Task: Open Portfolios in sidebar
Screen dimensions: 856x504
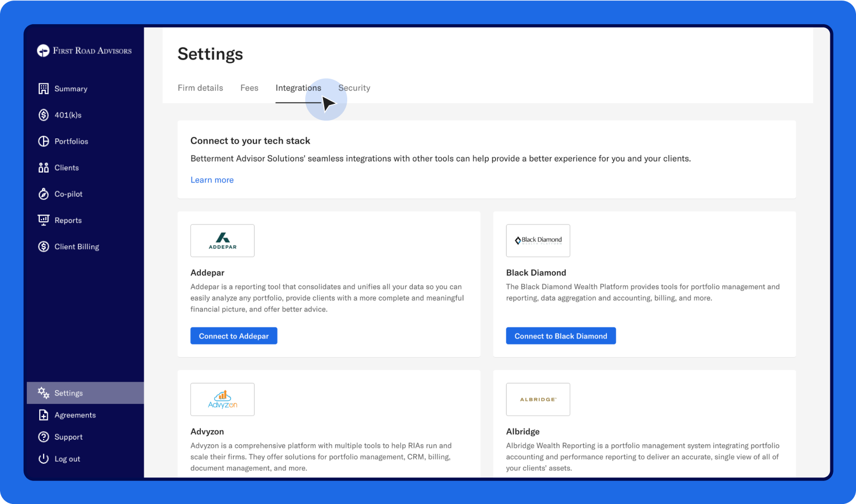Action: click(71, 141)
